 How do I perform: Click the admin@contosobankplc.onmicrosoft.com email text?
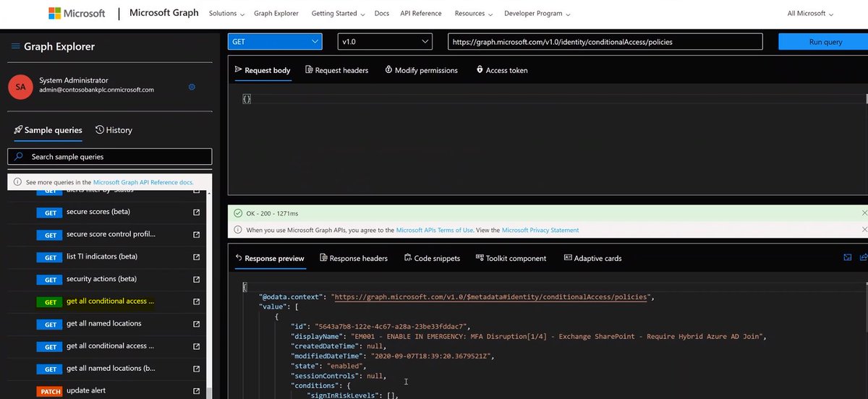(x=97, y=90)
